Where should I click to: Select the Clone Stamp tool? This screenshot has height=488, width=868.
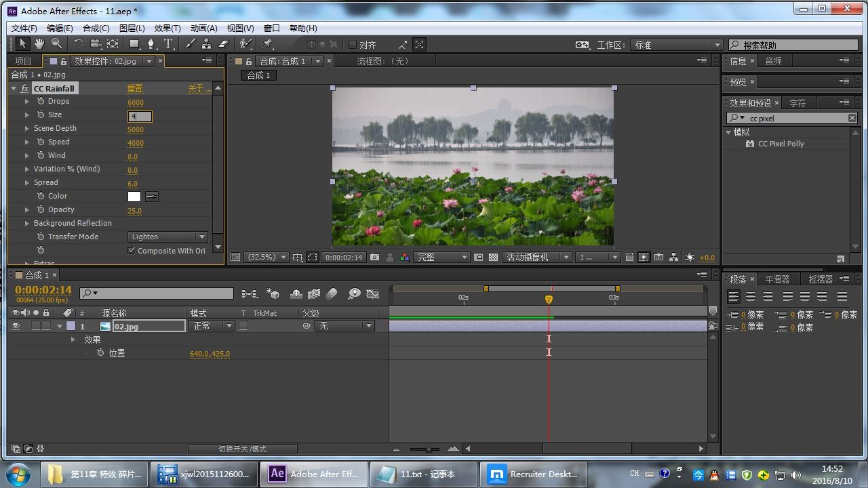[x=208, y=44]
